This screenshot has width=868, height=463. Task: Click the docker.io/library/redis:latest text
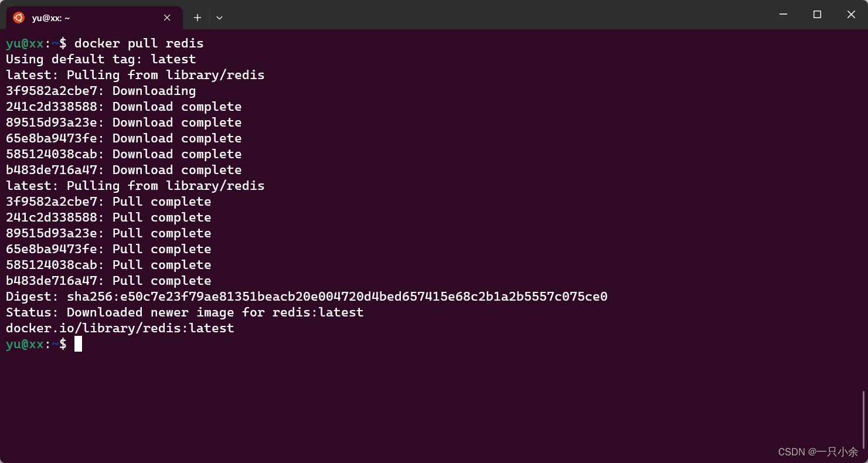(x=120, y=328)
